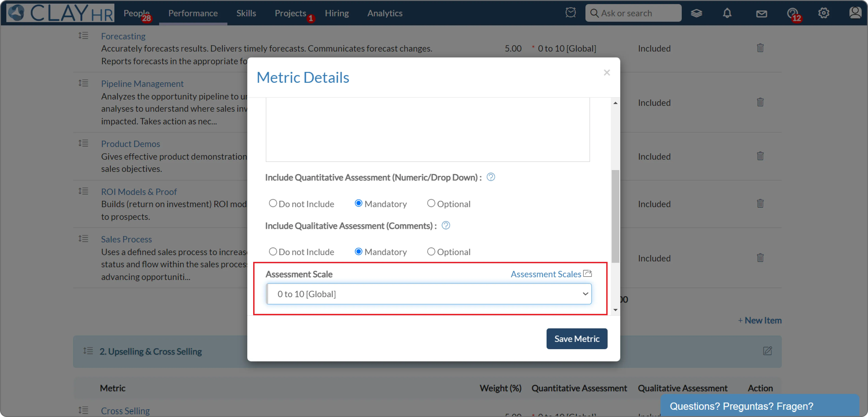The height and width of the screenshot is (417, 868).
Task: Select Do not Include for Qualitative Assessment
Action: (273, 251)
